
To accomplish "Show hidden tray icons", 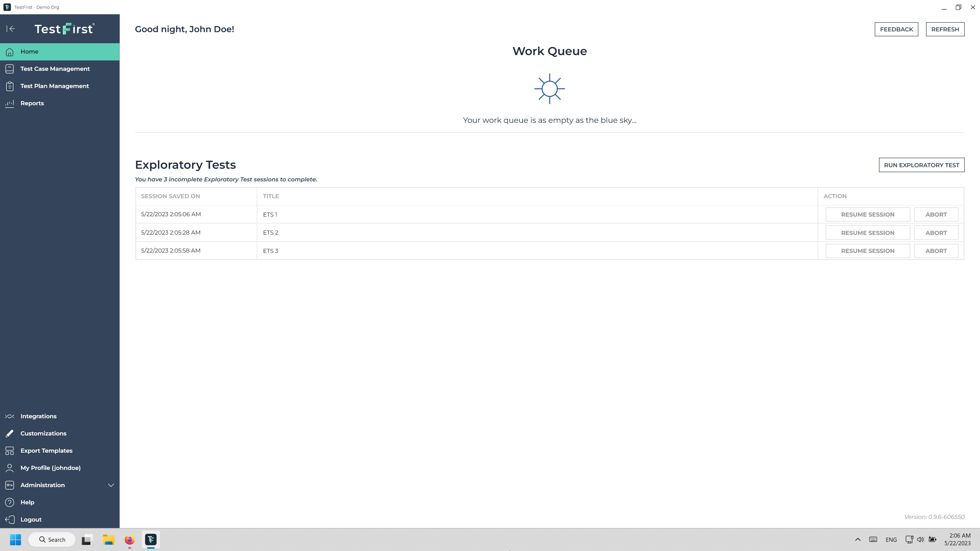I will click(857, 540).
